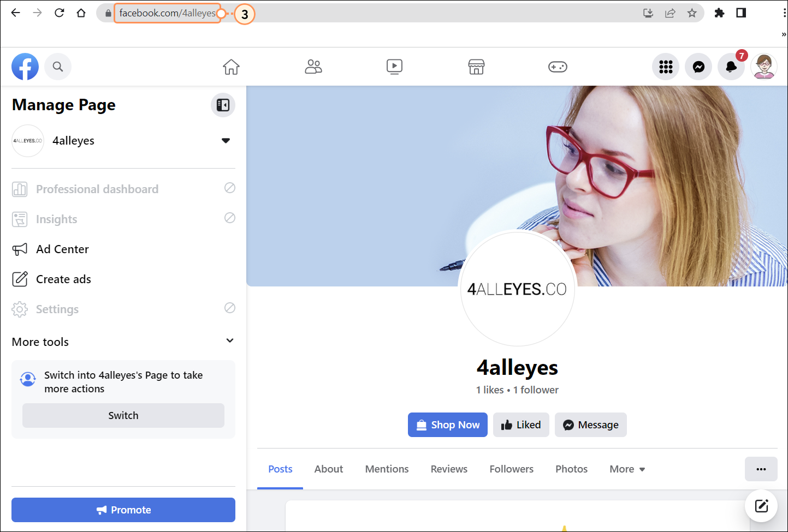
Task: Click the Shop Now button
Action: pos(448,425)
